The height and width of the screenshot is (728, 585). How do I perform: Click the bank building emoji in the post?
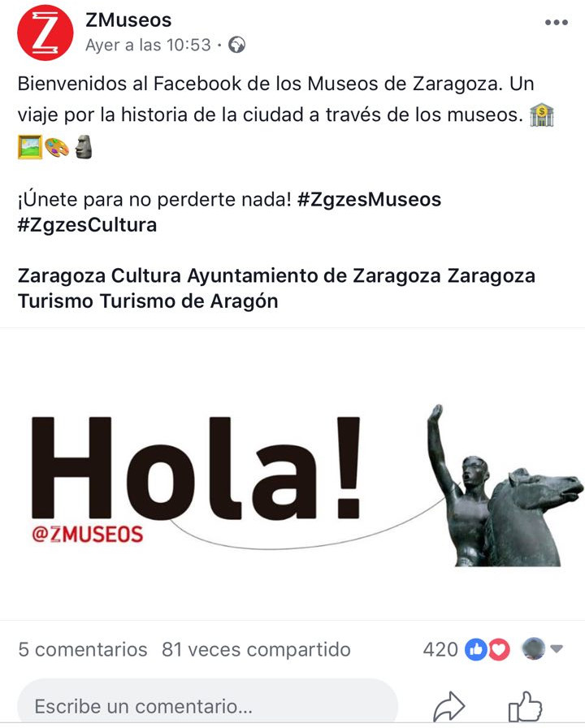[x=541, y=115]
